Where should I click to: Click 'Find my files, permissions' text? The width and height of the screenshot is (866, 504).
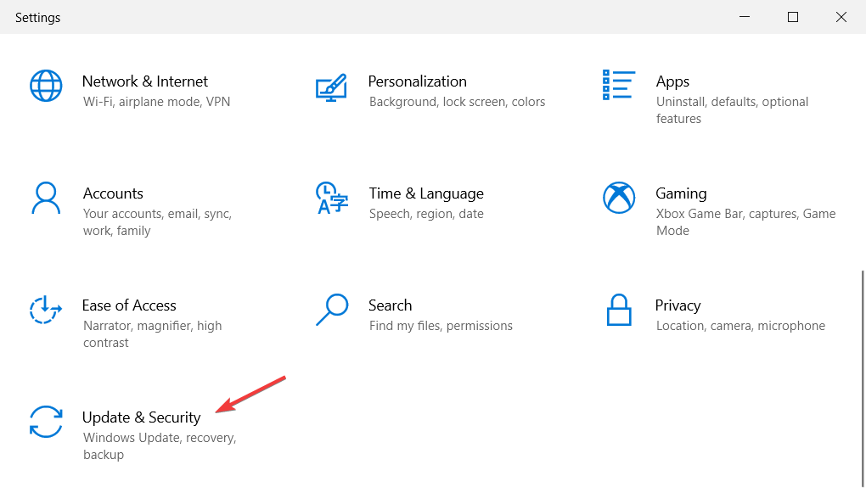pos(441,326)
